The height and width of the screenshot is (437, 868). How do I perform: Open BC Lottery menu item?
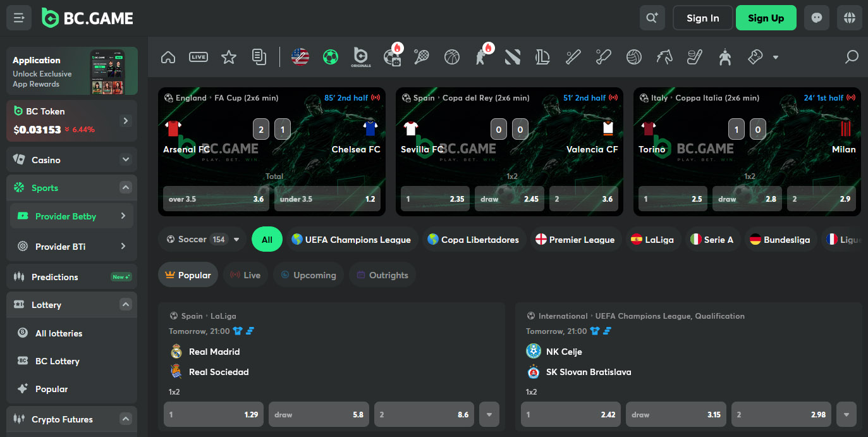(72, 361)
